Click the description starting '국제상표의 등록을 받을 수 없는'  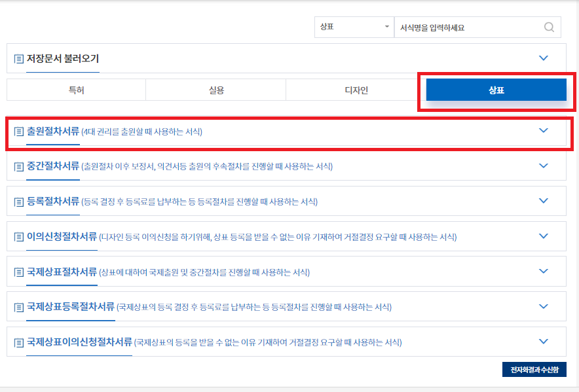268,342
